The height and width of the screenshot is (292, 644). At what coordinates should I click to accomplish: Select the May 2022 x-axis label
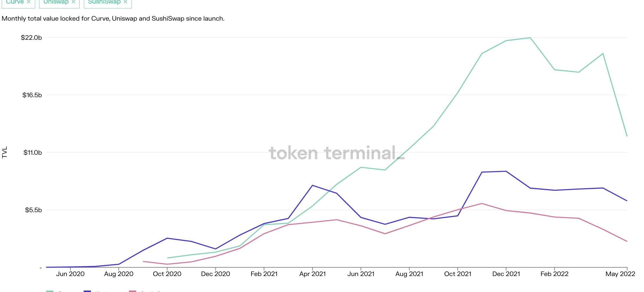pyautogui.click(x=620, y=274)
